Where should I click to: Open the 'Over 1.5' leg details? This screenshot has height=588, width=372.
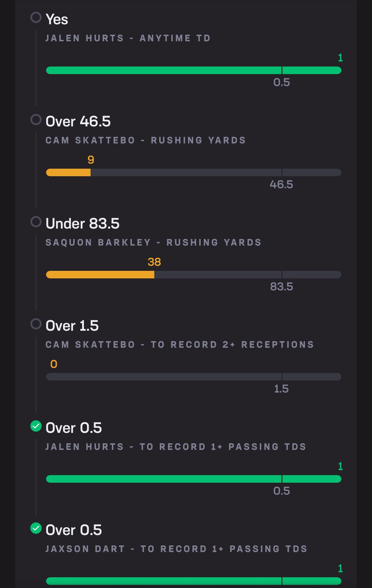(72, 326)
